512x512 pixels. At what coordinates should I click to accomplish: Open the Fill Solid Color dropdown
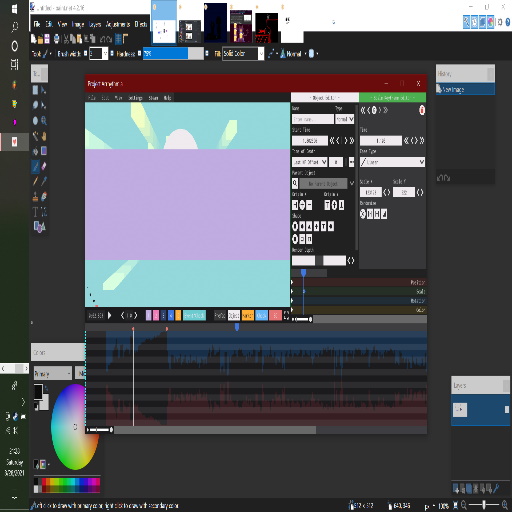click(244, 54)
